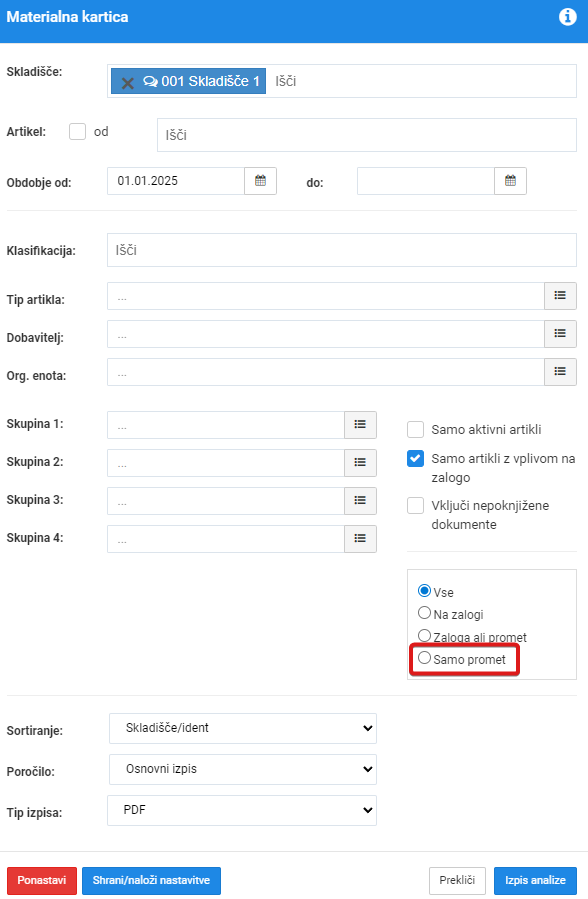Remove the 001 Skladišče 1 tag
Viewport: 588px width, 899px height.
pyautogui.click(x=128, y=83)
